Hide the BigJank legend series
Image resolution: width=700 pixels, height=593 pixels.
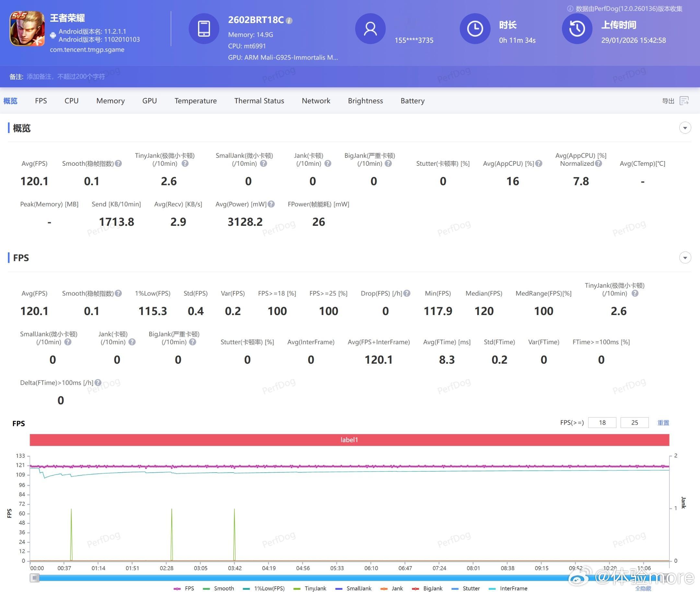coord(432,588)
